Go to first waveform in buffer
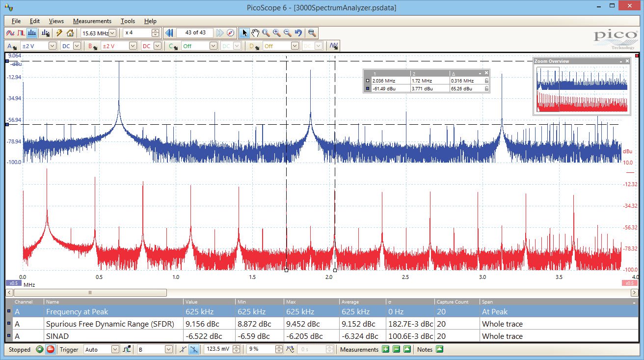 169,33
